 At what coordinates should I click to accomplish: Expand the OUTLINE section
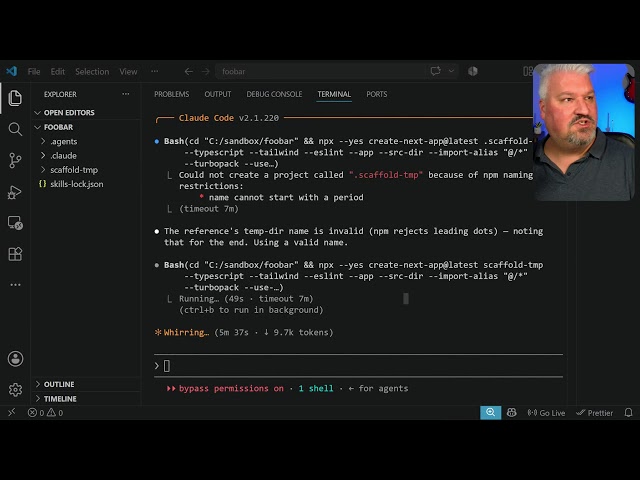(x=87, y=384)
